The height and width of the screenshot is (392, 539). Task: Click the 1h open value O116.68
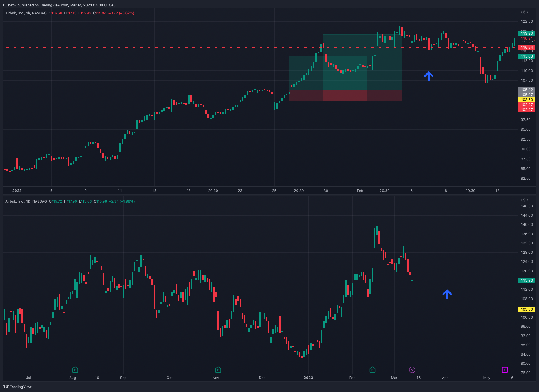pos(56,13)
